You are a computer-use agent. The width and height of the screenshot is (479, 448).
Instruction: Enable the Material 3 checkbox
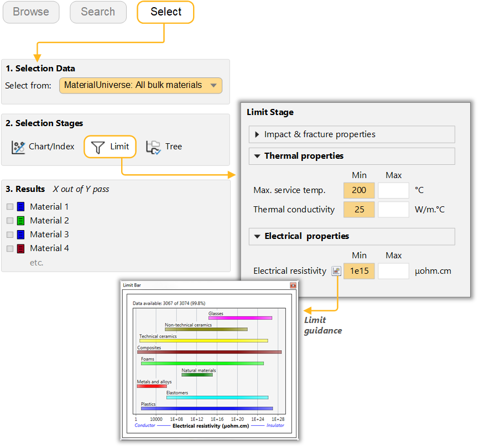point(10,235)
